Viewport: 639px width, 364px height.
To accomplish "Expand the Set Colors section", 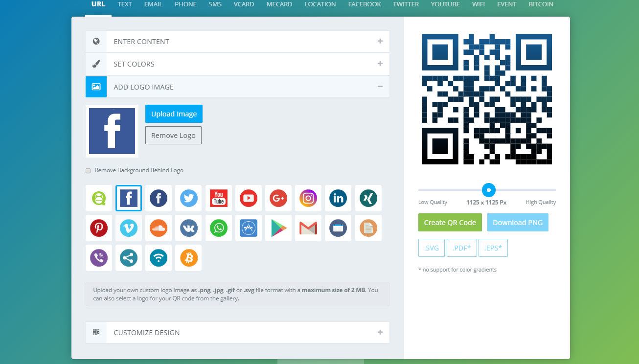I will coord(237,64).
